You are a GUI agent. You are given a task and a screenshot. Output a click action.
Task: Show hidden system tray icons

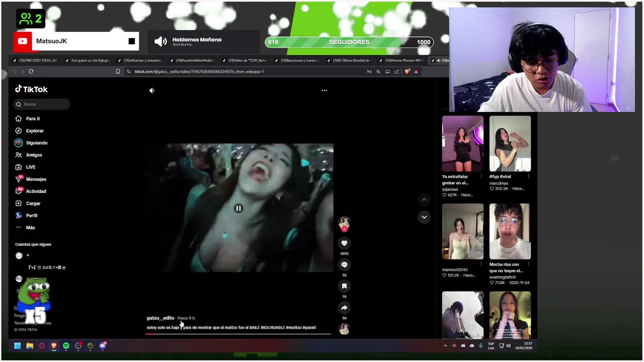(x=445, y=346)
